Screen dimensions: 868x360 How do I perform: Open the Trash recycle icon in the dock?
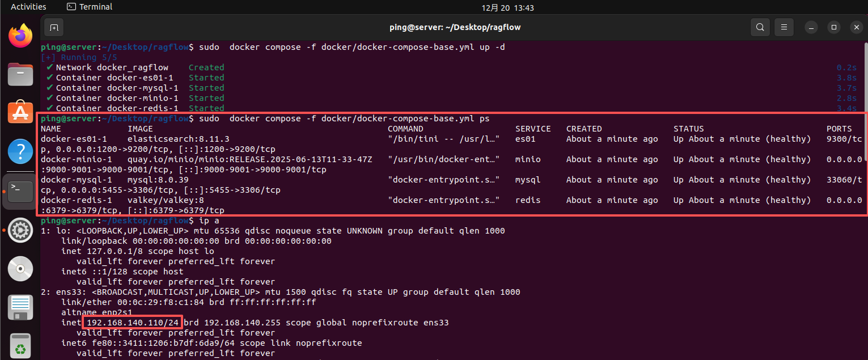tap(20, 345)
